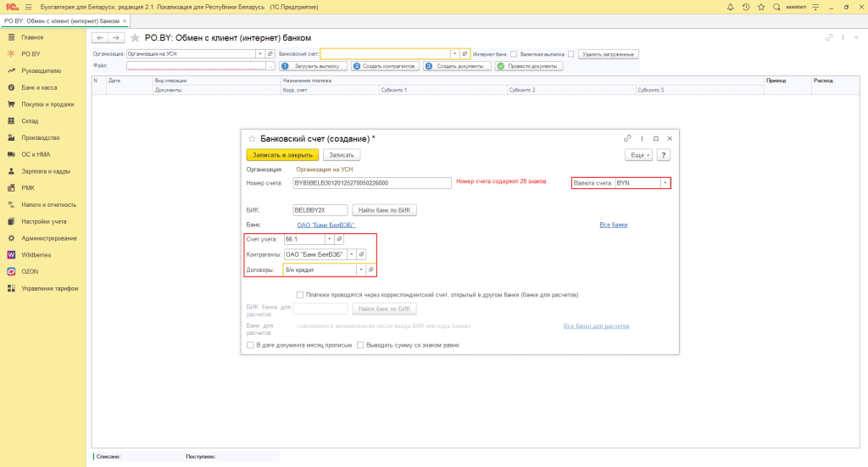Open the history clock icon in top bar
868x467 pixels.
coord(745,7)
